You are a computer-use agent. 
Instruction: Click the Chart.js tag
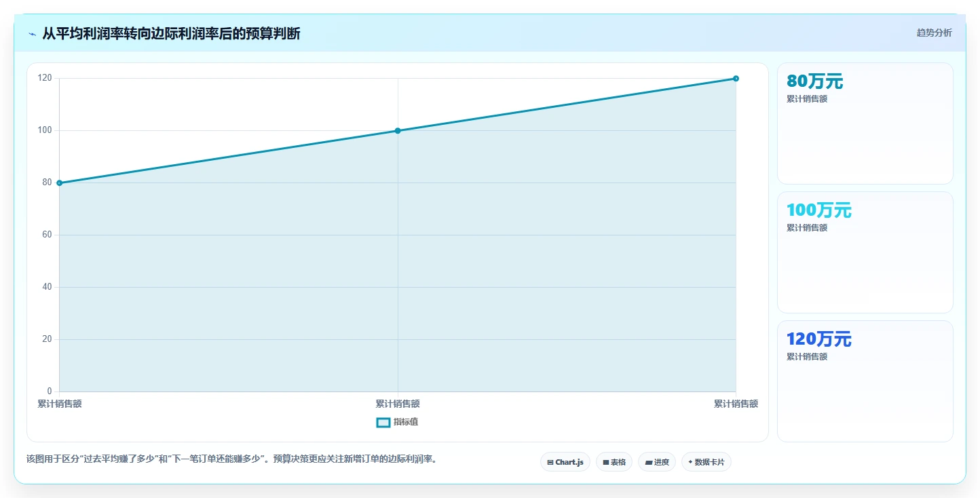pos(565,462)
